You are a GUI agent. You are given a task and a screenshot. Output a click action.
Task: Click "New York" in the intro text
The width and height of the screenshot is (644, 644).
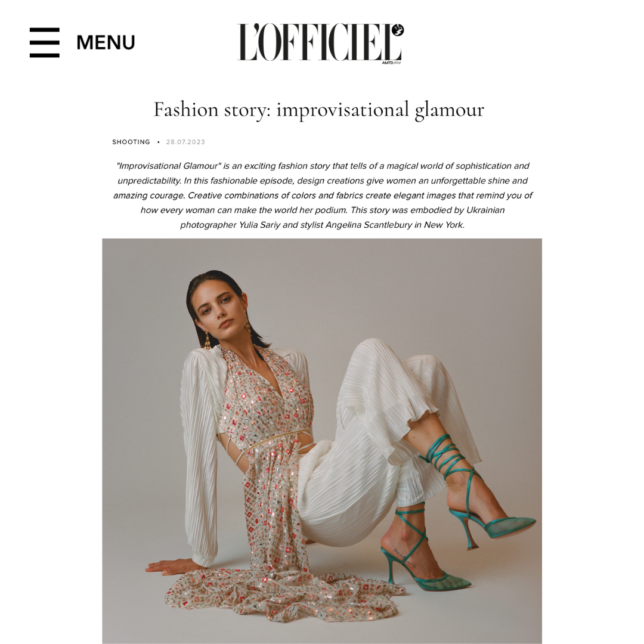pos(444,225)
